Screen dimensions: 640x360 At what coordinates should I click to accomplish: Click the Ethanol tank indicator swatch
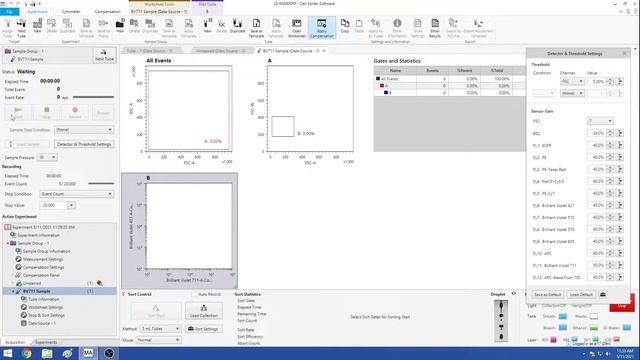[593, 328]
